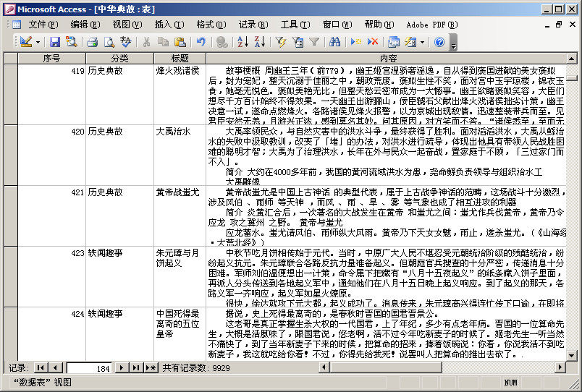The width and height of the screenshot is (582, 392).
Task: Click the 序号 cell with value 423
Action: (51, 277)
